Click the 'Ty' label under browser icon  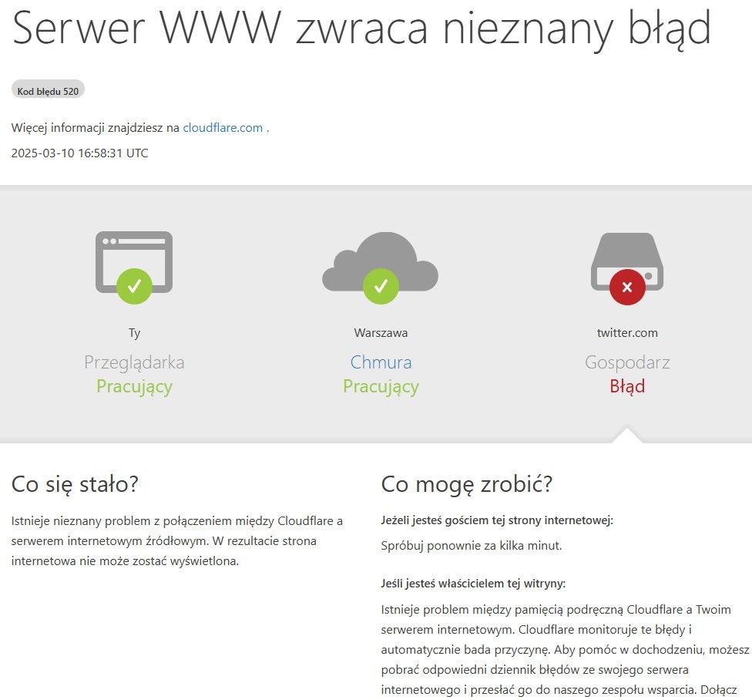tap(134, 333)
